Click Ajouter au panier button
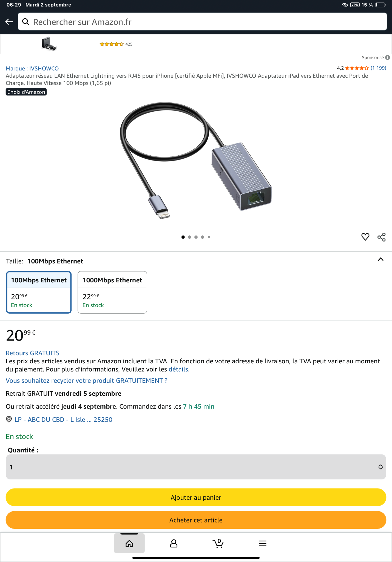This screenshot has width=392, height=562. (x=196, y=498)
